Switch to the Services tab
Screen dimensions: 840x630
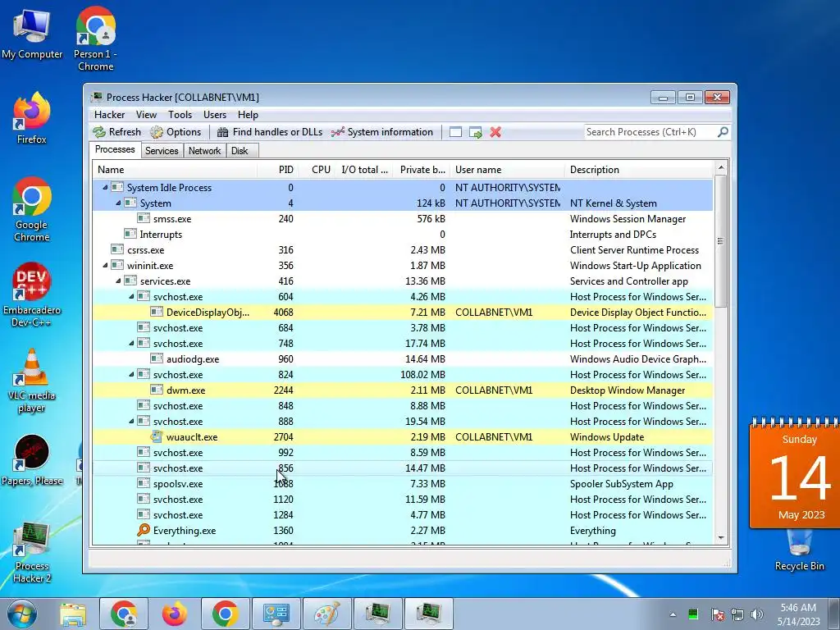click(x=162, y=151)
